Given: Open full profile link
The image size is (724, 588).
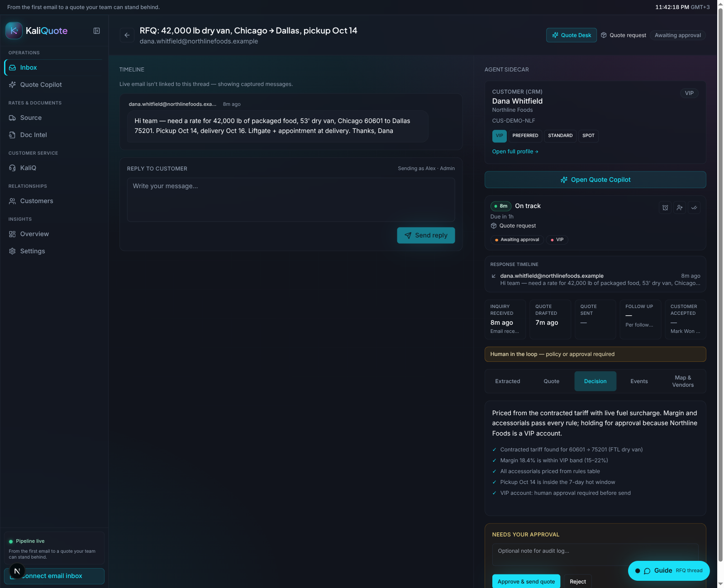Looking at the screenshot, I should pos(515,152).
